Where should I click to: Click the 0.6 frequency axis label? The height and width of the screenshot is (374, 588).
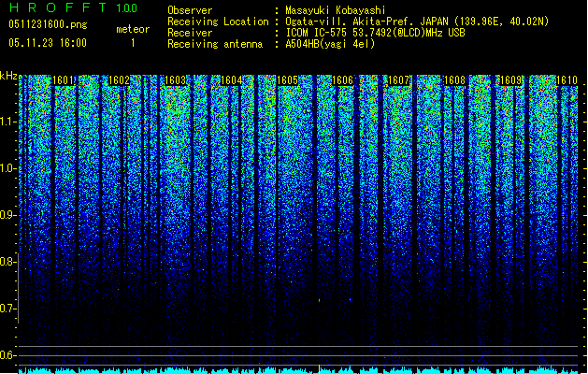8,355
